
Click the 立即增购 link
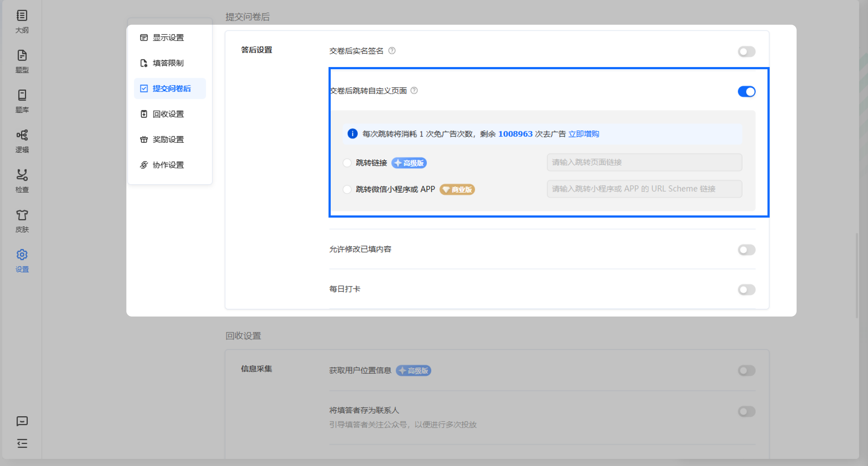[x=584, y=134]
